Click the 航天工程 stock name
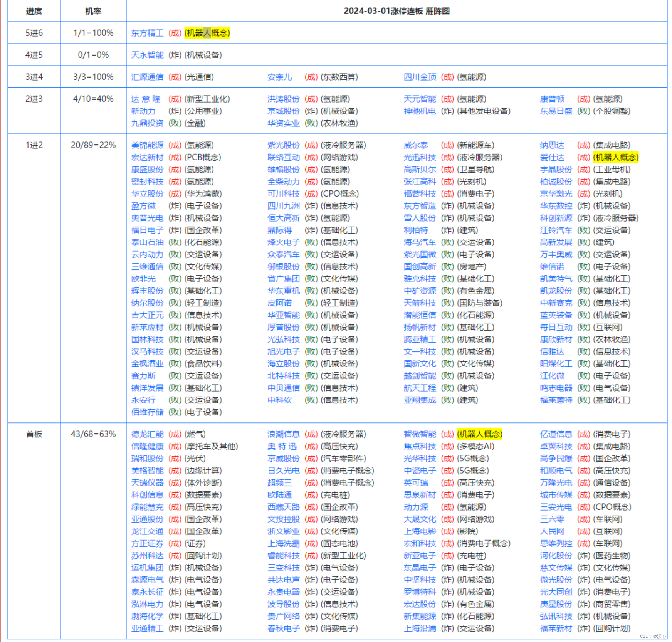The image size is (672, 642). [420, 388]
